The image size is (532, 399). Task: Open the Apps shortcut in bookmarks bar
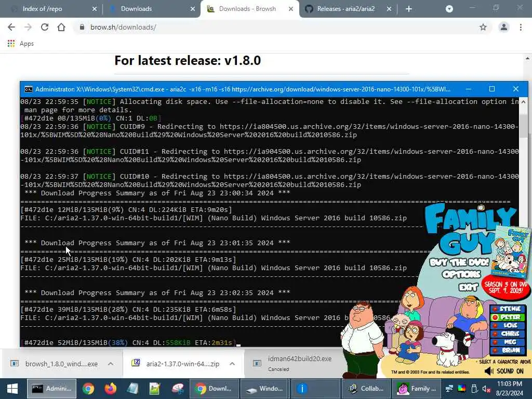(21, 44)
